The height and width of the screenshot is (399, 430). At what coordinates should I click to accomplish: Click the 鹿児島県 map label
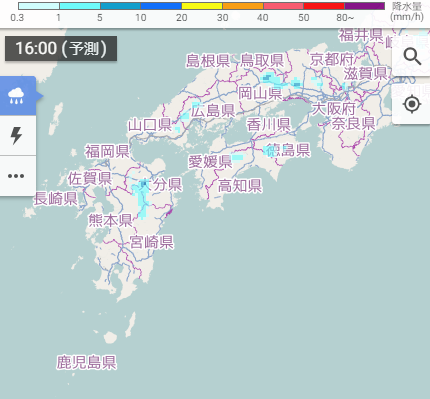click(x=86, y=362)
